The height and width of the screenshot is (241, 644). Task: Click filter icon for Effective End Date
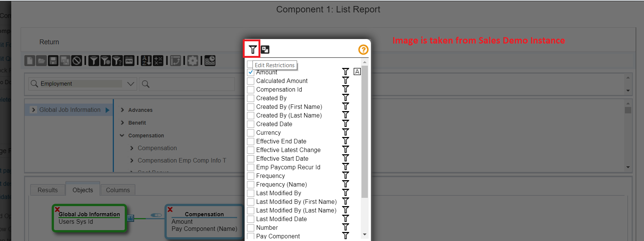(x=345, y=141)
